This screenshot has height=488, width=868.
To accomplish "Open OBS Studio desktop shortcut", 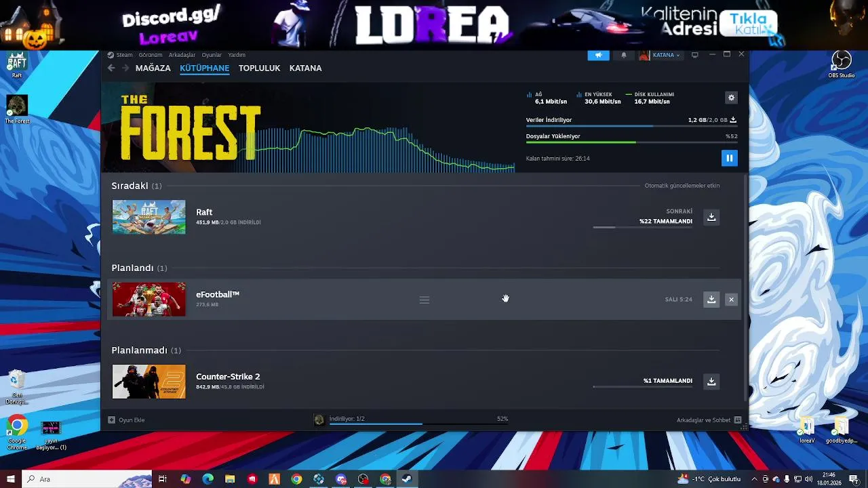I will click(x=842, y=65).
